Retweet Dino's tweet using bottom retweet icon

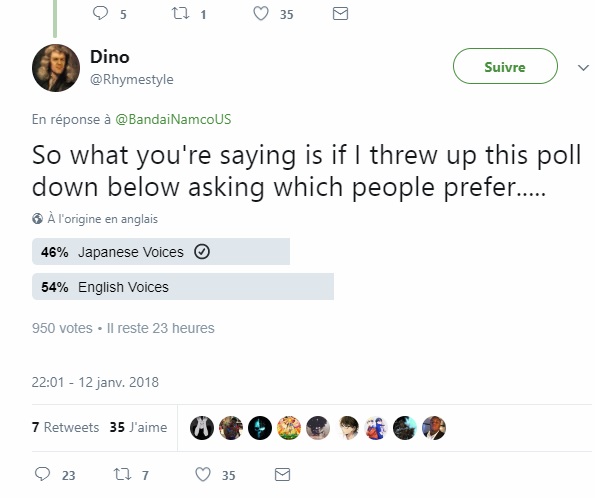(122, 474)
